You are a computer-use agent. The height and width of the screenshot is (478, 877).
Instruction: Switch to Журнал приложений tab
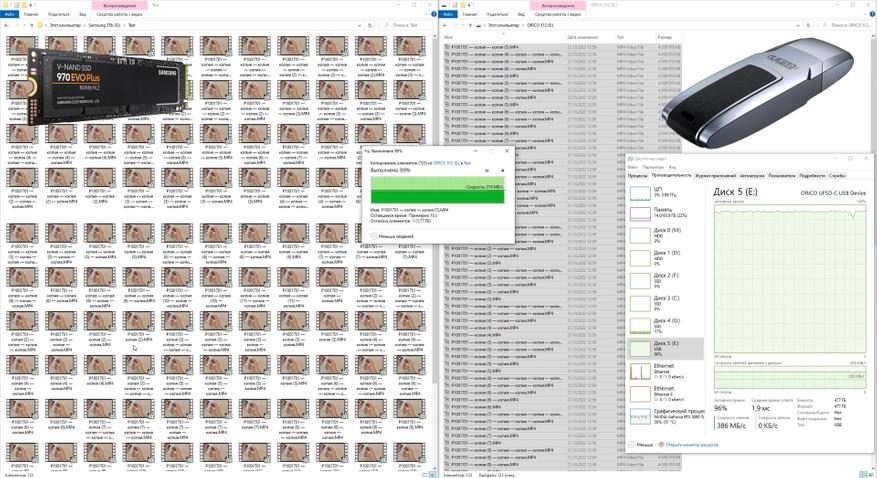tap(715, 176)
